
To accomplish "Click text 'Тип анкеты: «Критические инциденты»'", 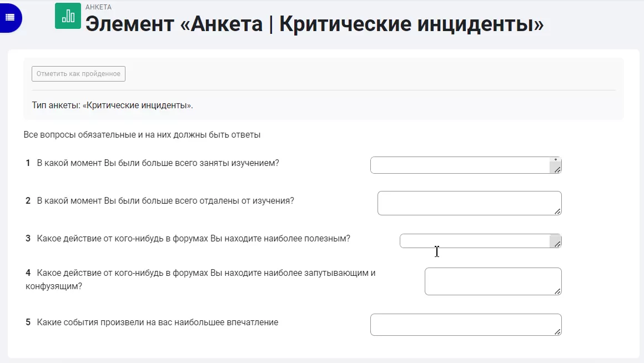I will point(112,105).
